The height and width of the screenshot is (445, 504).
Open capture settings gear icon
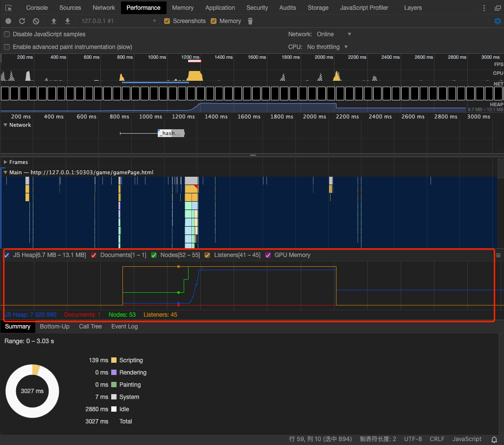(x=497, y=21)
